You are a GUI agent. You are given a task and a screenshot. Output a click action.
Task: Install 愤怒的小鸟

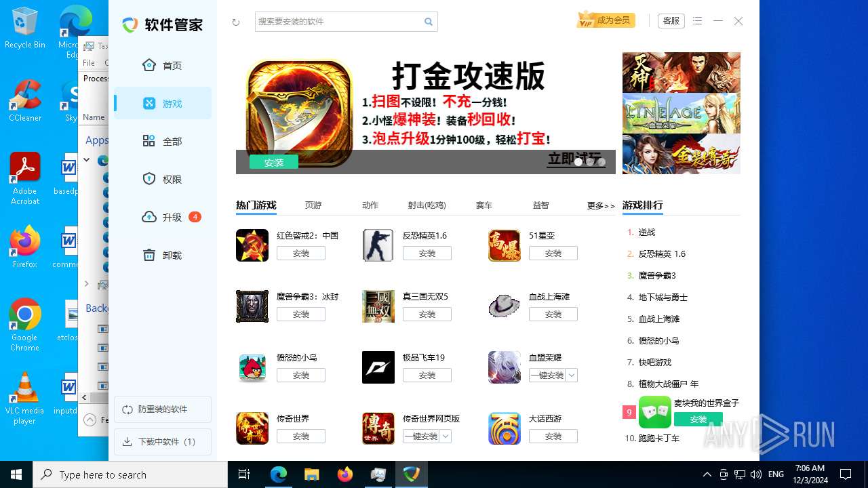[x=301, y=375]
